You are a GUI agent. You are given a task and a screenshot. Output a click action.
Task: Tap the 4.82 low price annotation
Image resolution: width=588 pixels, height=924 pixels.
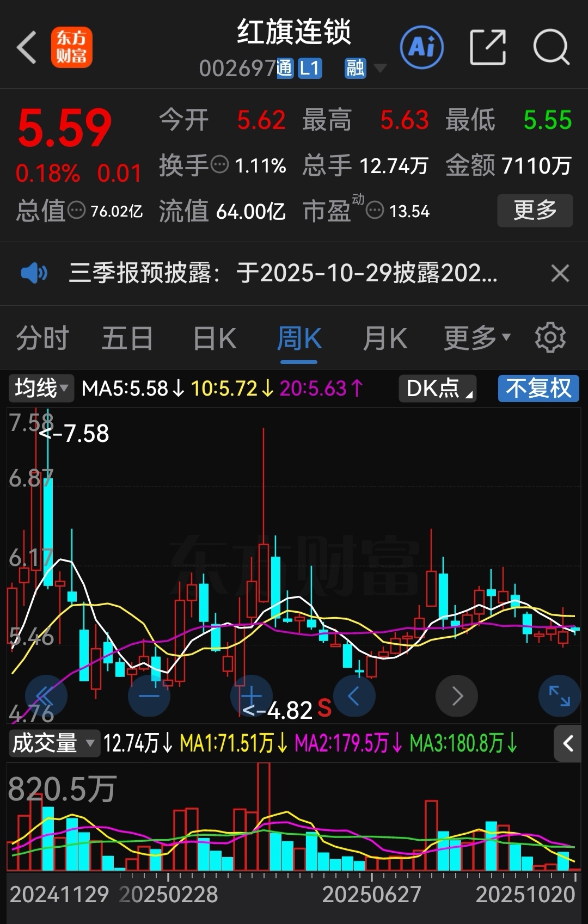[x=277, y=710]
